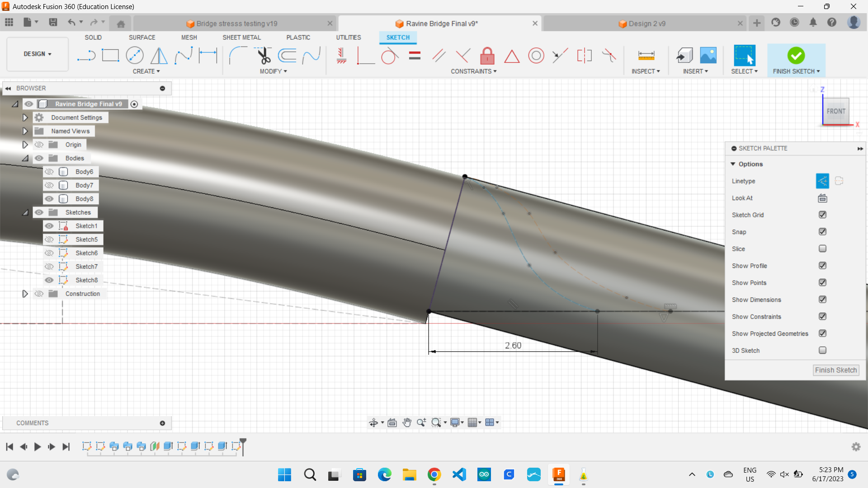Click the Finish Sketch button in the palette
This screenshot has width=868, height=488.
[x=835, y=370]
